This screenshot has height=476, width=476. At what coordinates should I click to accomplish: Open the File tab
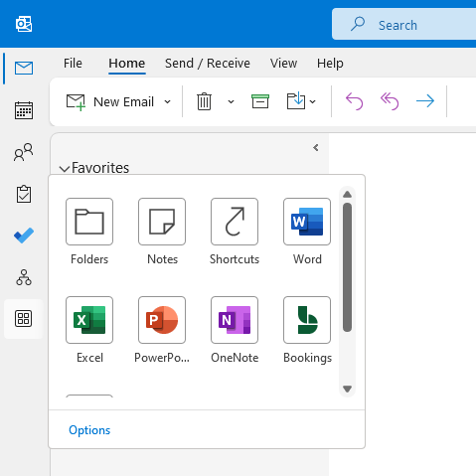point(73,63)
